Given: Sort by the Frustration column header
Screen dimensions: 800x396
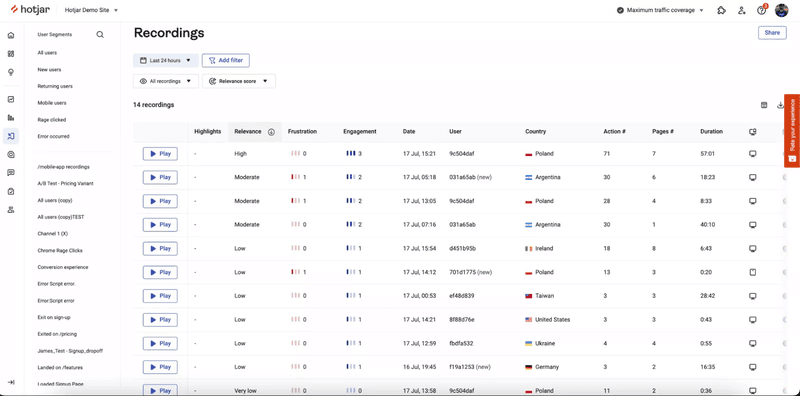Looking at the screenshot, I should tap(303, 132).
